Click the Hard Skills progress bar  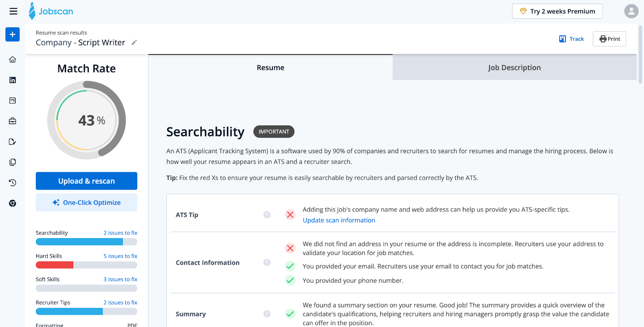[x=87, y=265]
